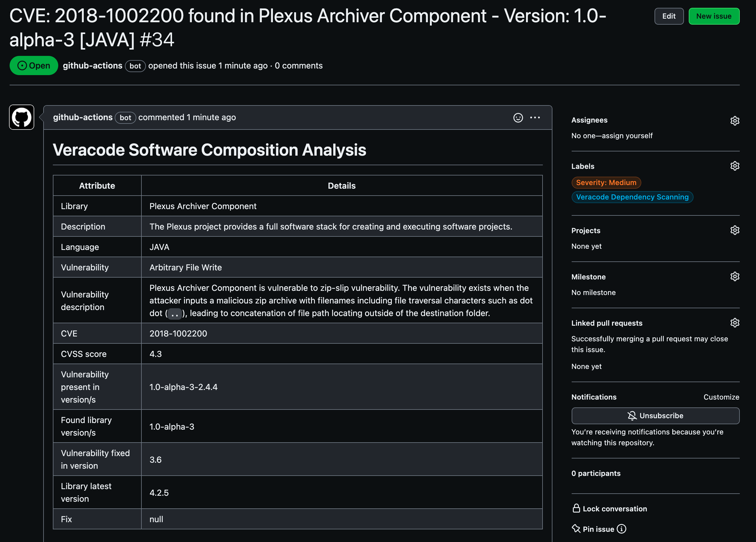Click the Description row's Plexus project text

point(331,227)
